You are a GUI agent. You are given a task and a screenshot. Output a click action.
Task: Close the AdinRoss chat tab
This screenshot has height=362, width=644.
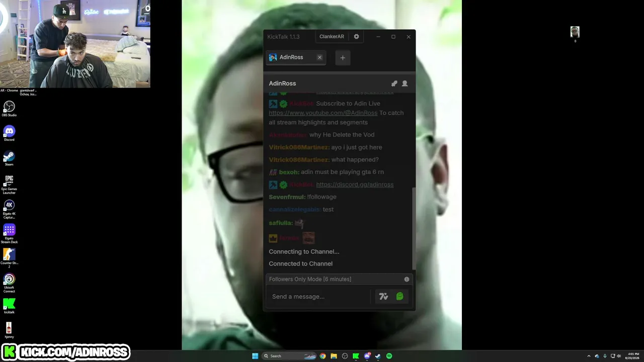(x=319, y=57)
